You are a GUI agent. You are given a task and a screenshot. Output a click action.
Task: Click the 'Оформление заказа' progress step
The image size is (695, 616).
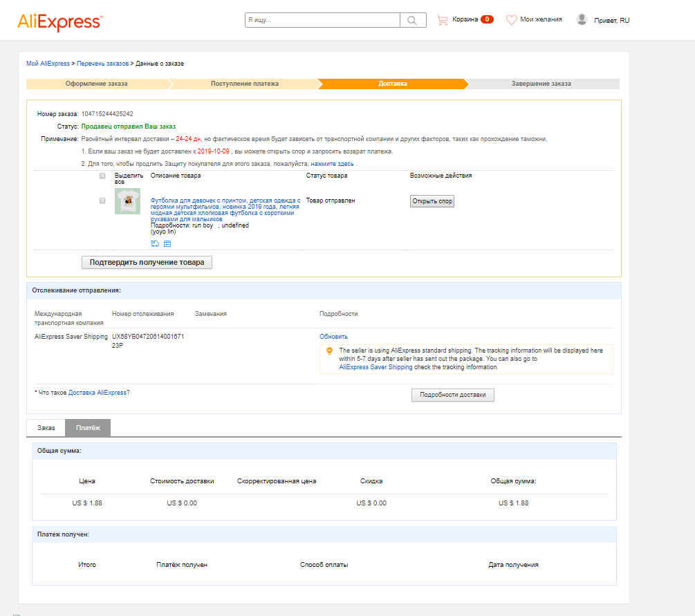(97, 84)
